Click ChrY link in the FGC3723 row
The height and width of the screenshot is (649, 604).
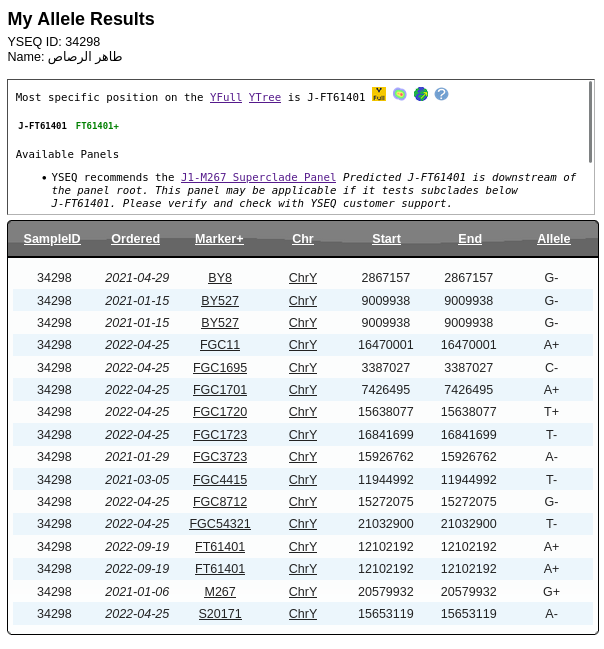[303, 457]
